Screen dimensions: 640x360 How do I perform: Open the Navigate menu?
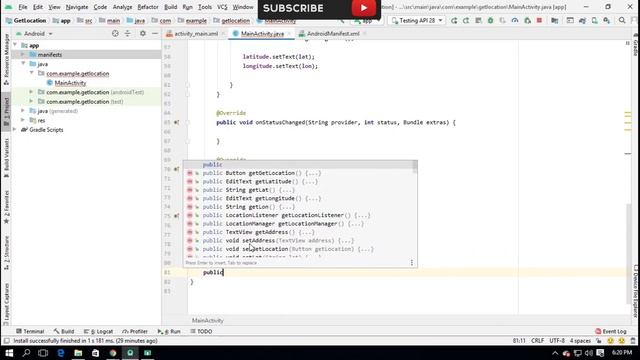click(x=77, y=7)
